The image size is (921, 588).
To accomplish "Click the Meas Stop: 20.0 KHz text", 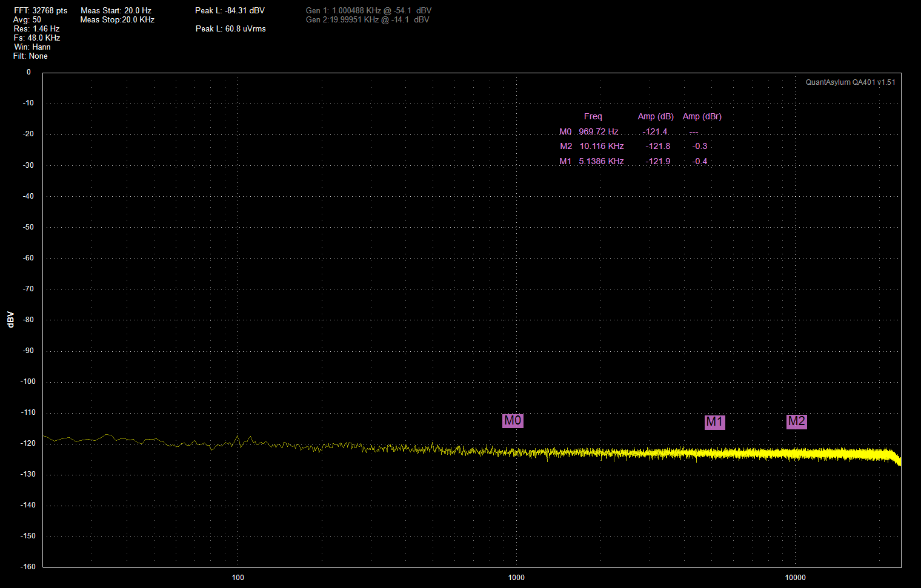I will [117, 20].
